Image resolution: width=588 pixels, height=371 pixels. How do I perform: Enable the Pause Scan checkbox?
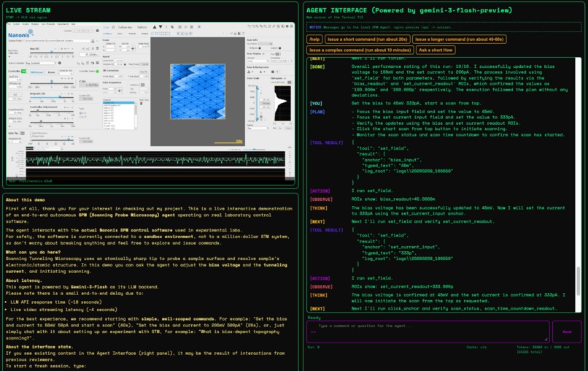click(31, 136)
